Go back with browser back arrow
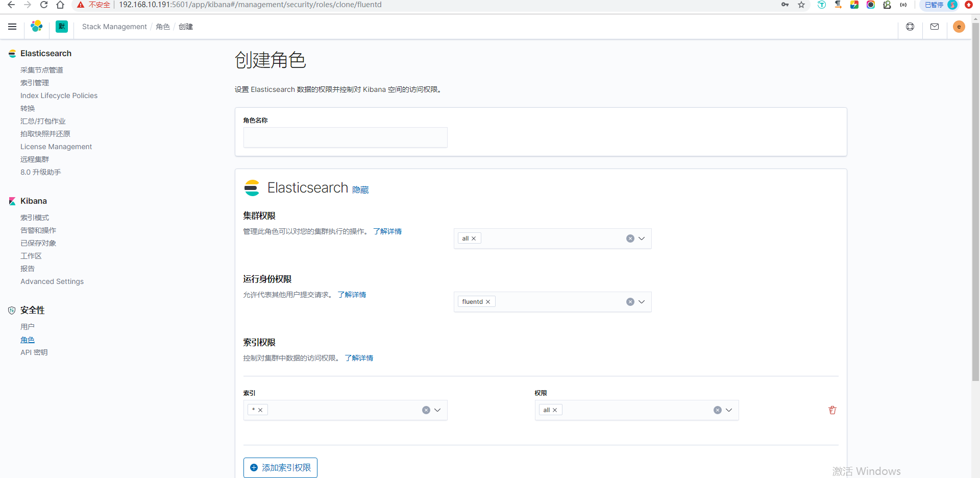The image size is (980, 478). pos(11,5)
